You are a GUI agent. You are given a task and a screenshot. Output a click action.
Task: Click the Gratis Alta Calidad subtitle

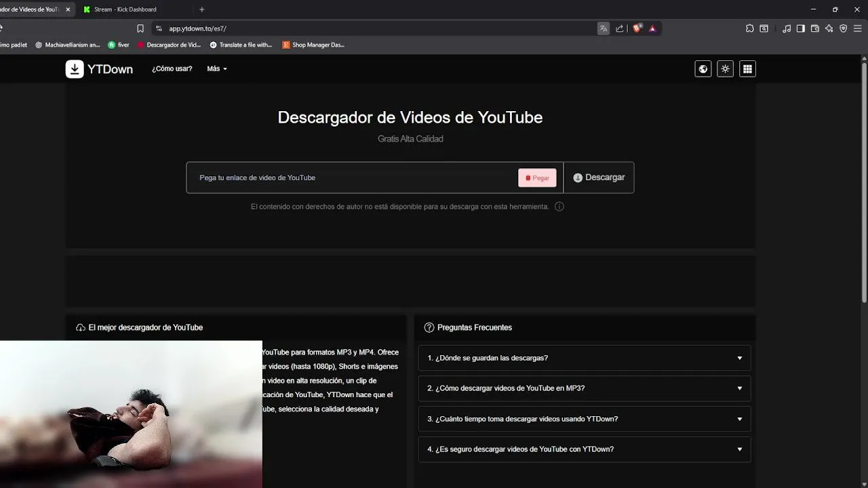pos(410,139)
